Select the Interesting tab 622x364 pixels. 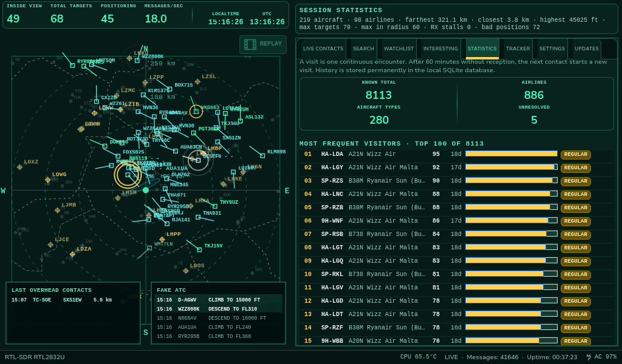[x=440, y=49]
